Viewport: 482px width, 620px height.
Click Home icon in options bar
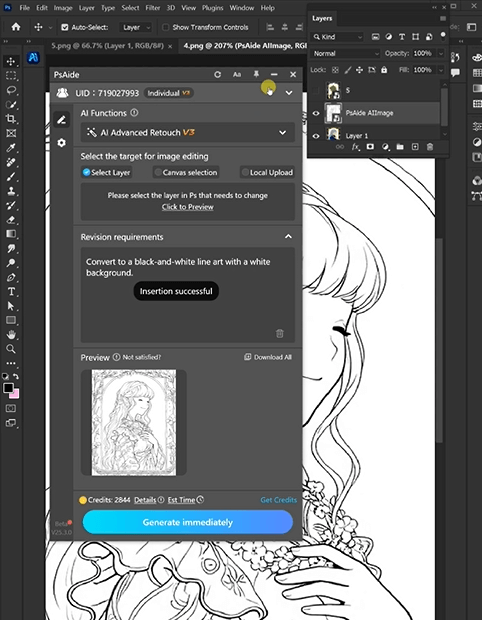point(16,27)
